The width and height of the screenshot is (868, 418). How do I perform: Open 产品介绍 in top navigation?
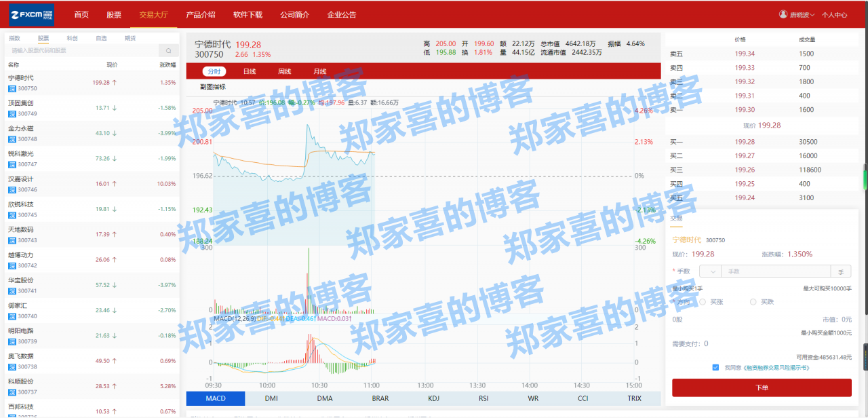point(201,14)
